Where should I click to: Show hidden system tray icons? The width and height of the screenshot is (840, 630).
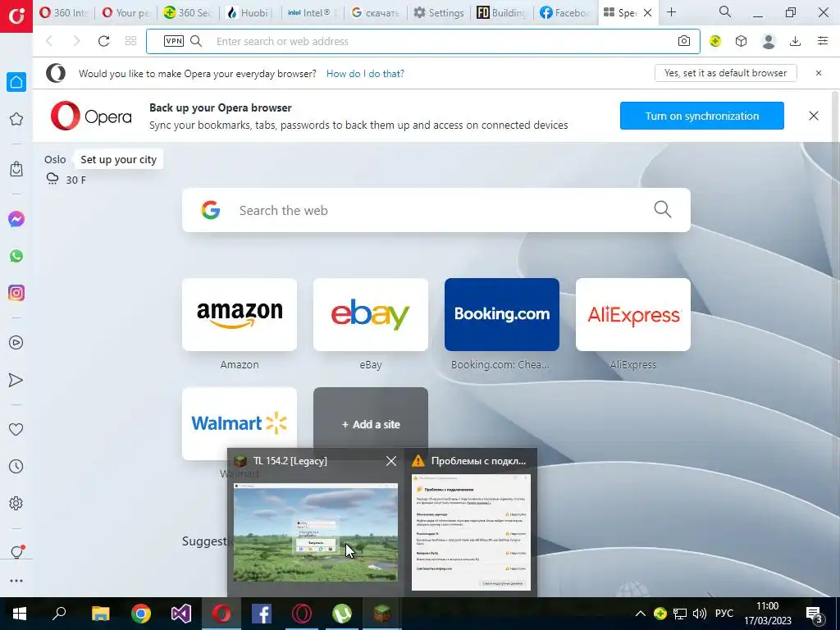pos(640,614)
